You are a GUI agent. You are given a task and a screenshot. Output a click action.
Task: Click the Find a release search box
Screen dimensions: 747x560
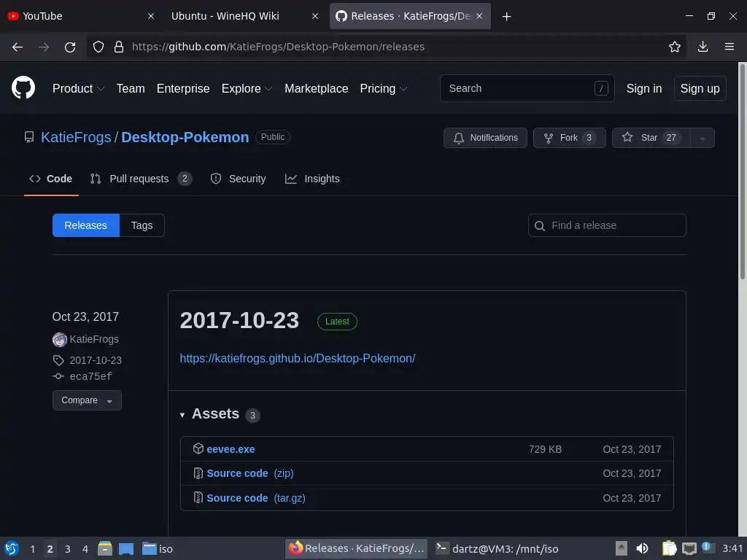click(x=607, y=225)
